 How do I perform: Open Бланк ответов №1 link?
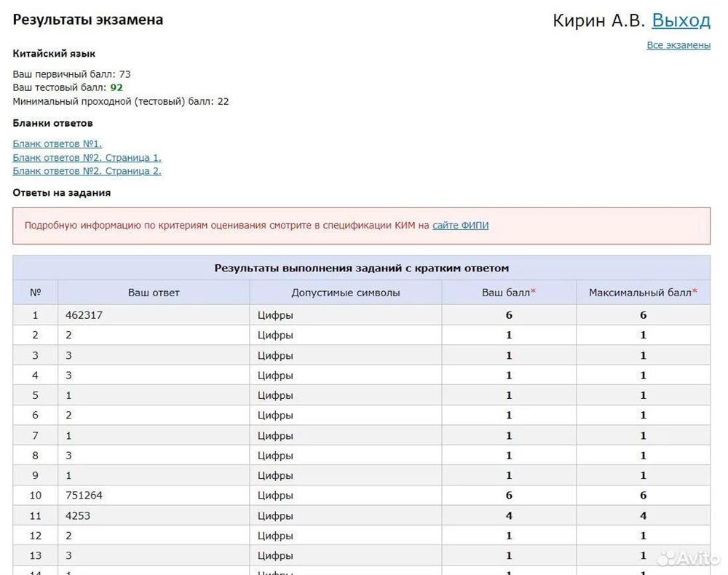coord(57,144)
